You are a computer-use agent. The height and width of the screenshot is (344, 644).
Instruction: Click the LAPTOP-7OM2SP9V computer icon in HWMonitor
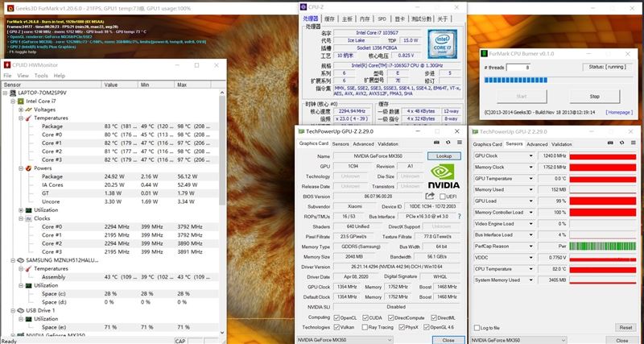tap(13, 93)
